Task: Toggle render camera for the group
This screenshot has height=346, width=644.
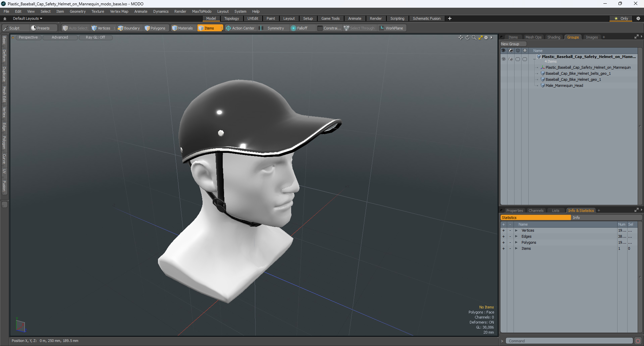Action: tap(511, 59)
